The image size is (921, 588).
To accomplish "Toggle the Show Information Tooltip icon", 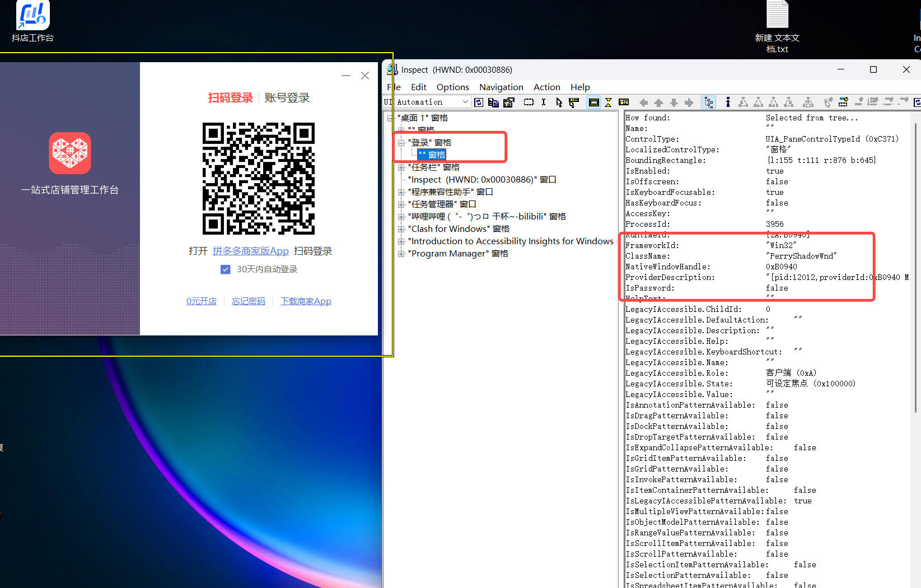I will point(624,102).
